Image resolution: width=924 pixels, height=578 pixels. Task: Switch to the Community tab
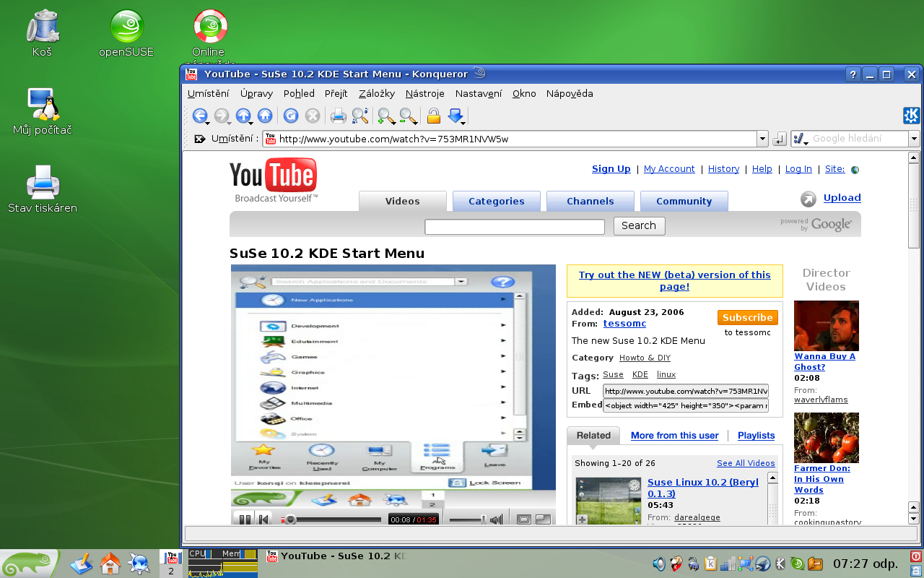[684, 201]
